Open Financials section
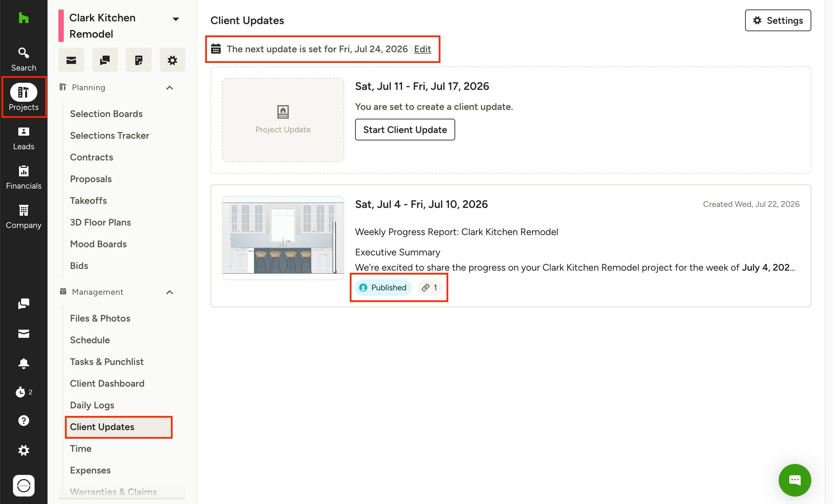 pyautogui.click(x=23, y=177)
